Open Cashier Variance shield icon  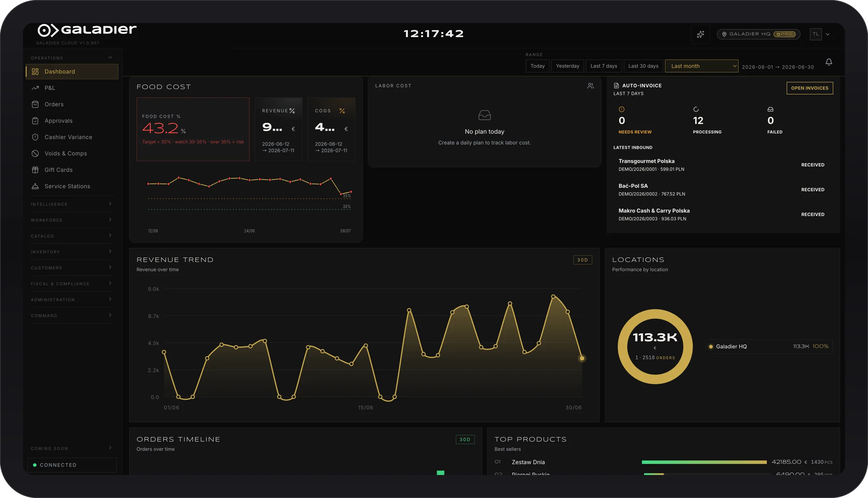tap(35, 137)
